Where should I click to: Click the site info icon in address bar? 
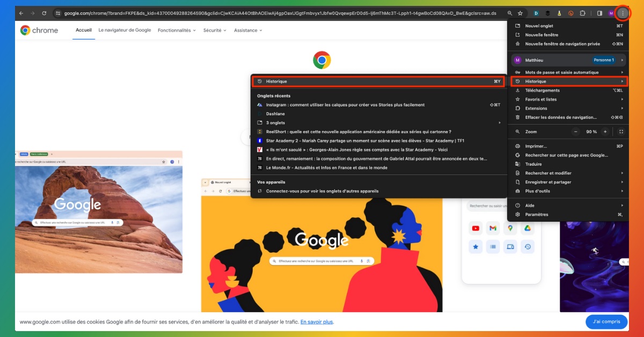[58, 13]
